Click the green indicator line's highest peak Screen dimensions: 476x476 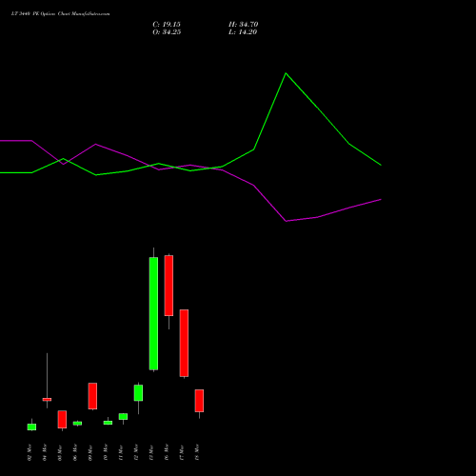coord(286,73)
